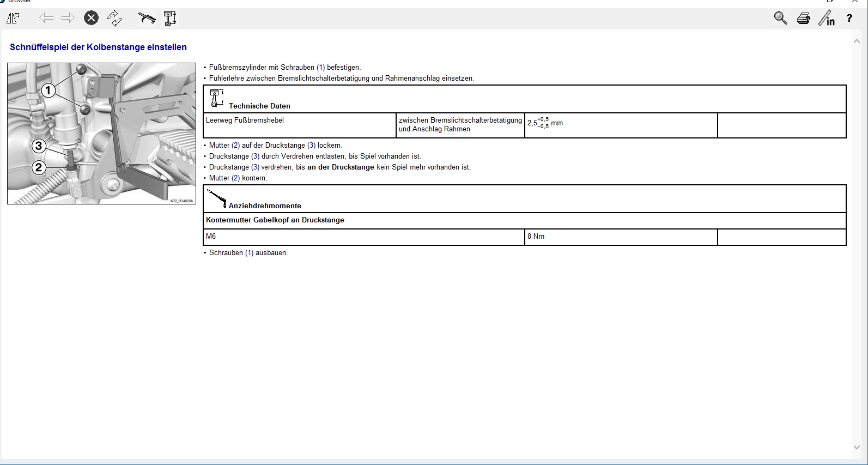Click the scrollbar up arrow
This screenshot has height=465, width=868.
(x=857, y=40)
